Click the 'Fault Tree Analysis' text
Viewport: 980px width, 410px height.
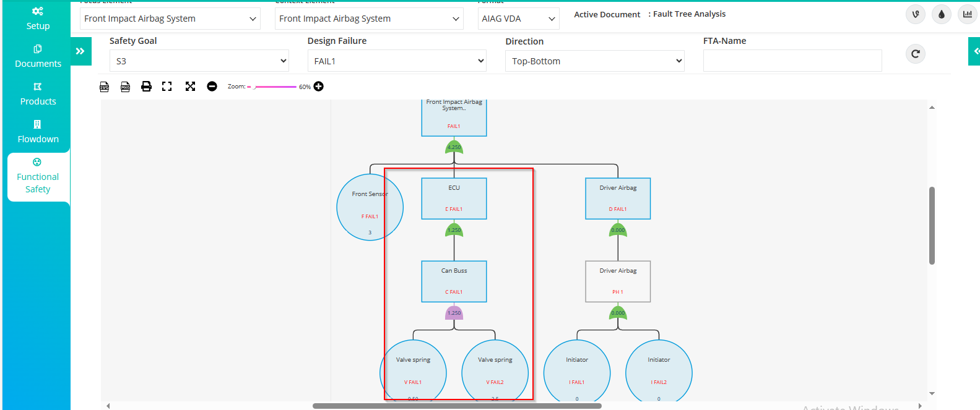(x=689, y=14)
